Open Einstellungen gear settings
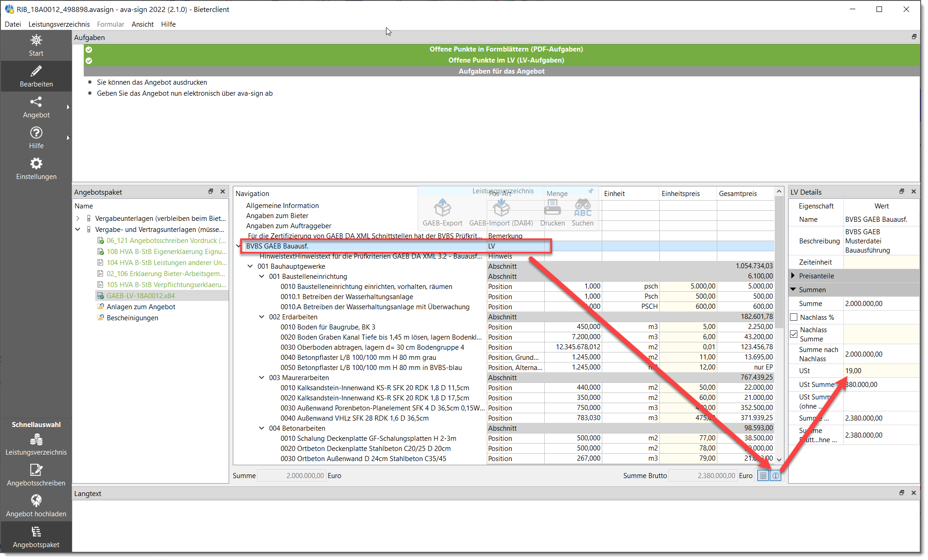Screen dimensions: 928x560 (x=36, y=169)
